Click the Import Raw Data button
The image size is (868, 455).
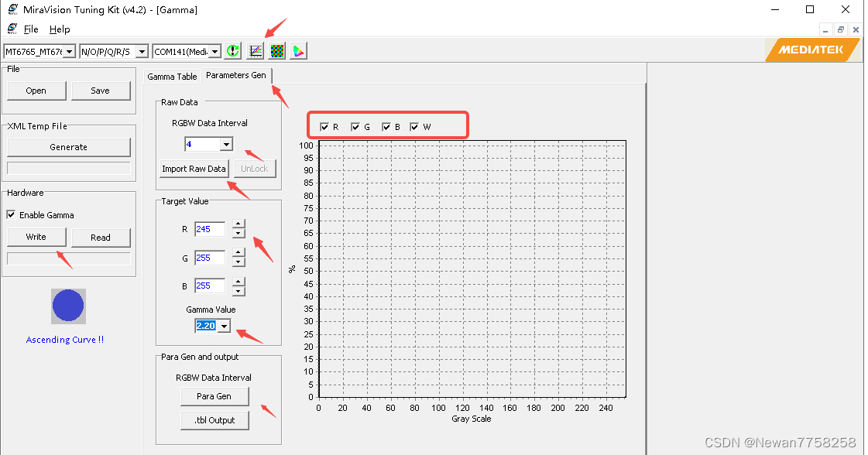[x=194, y=169]
